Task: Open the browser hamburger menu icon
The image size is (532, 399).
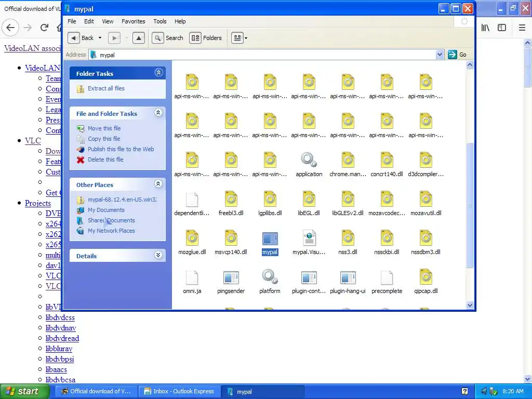Action: click(522, 28)
